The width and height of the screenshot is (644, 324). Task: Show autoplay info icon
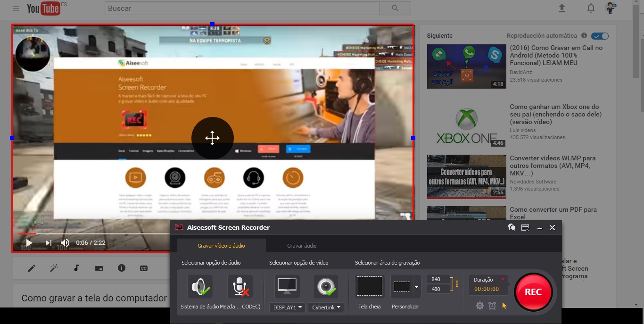[x=584, y=35]
